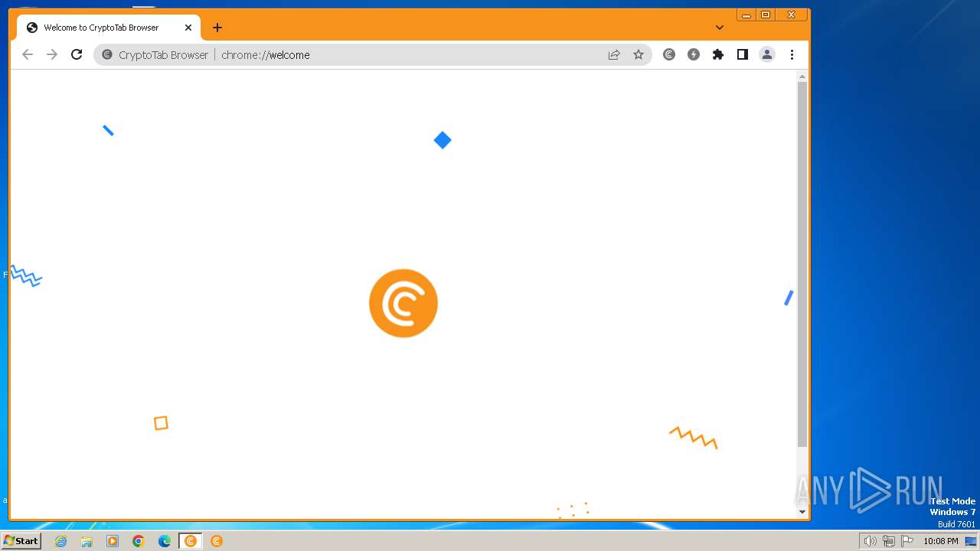Click the page scrollbar up arrow
980x551 pixels.
802,77
